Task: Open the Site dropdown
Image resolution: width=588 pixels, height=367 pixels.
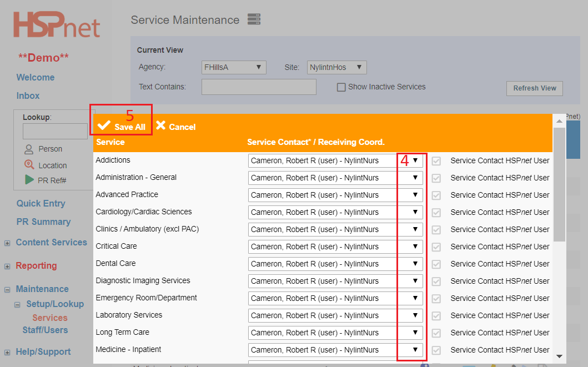Action: tap(336, 68)
